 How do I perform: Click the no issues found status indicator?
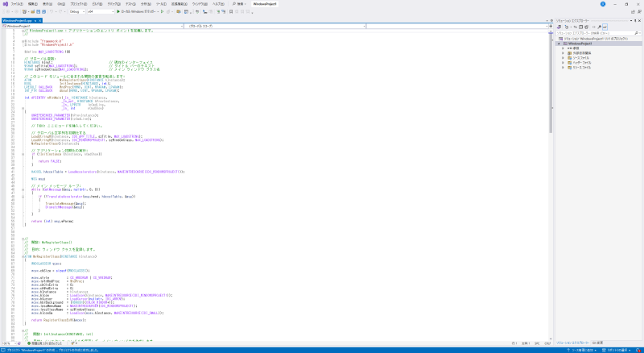pyautogui.click(x=47, y=343)
